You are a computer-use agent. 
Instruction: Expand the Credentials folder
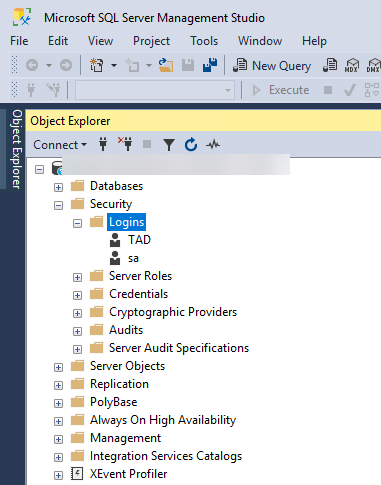[x=77, y=295]
